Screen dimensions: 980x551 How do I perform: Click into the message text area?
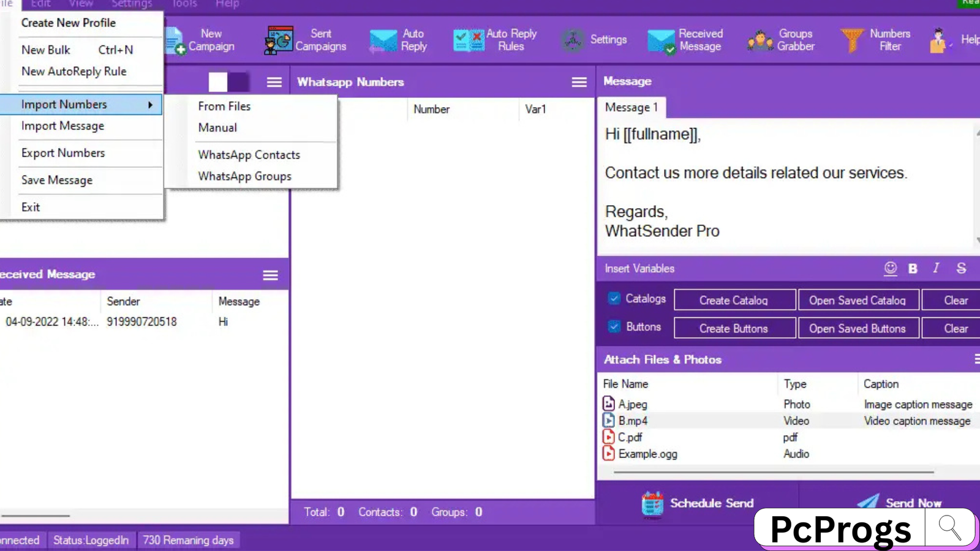(x=785, y=186)
